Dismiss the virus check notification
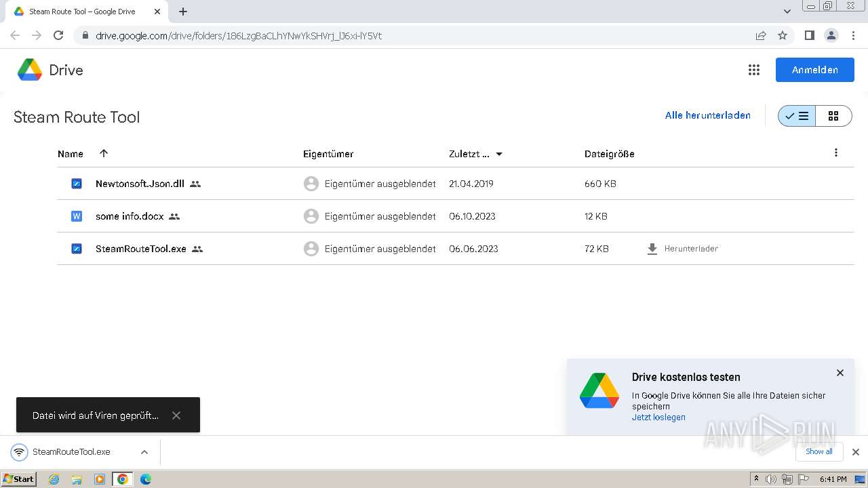The image size is (868, 488). tap(176, 415)
